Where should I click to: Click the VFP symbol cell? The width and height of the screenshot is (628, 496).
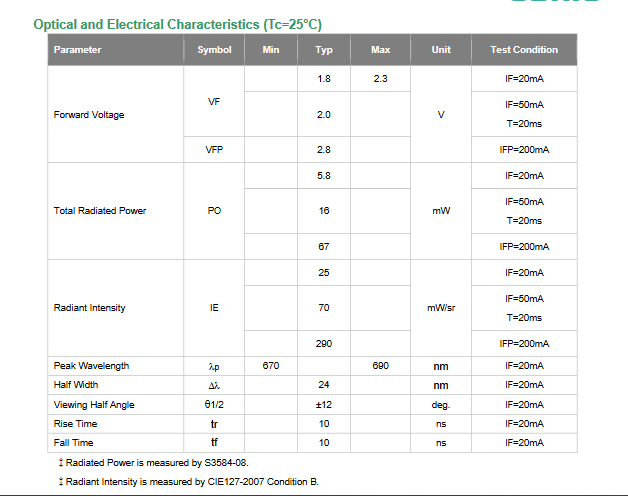coord(214,150)
